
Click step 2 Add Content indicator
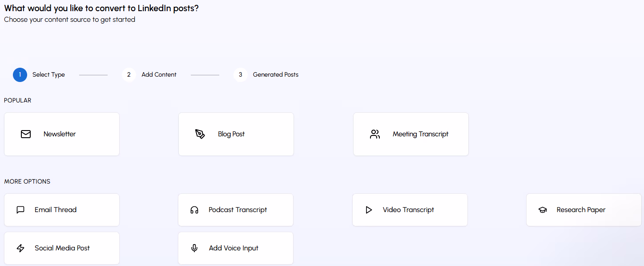pos(129,74)
